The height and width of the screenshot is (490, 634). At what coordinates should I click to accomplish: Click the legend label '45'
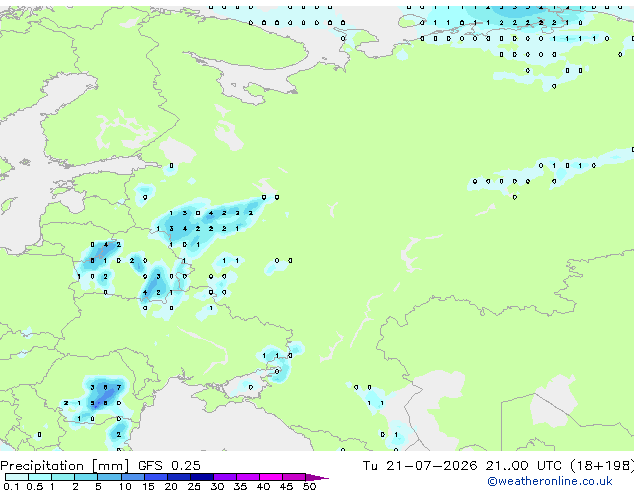pos(286,486)
